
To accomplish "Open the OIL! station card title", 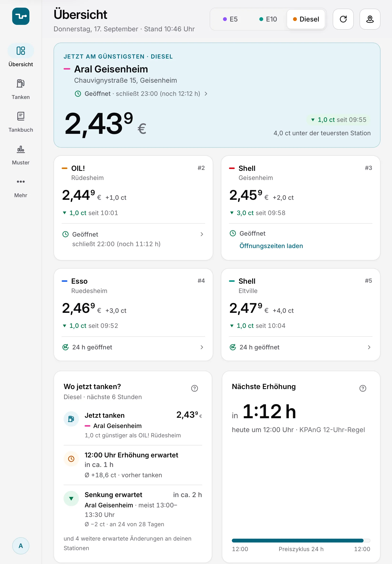I will click(78, 168).
